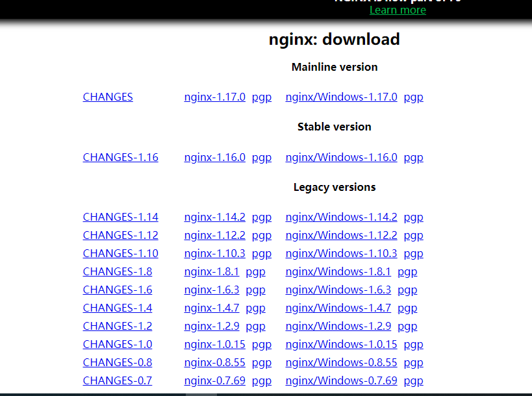The height and width of the screenshot is (396, 532).
Task: Download nginx-1.8.1 source
Action: (x=212, y=271)
